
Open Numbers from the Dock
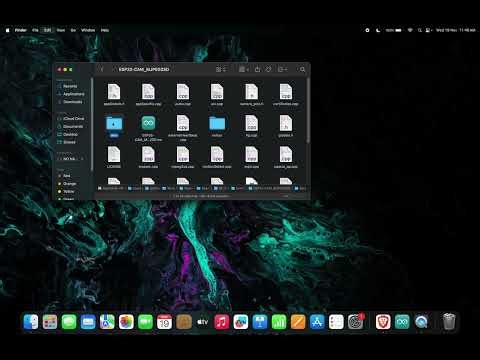click(279, 322)
